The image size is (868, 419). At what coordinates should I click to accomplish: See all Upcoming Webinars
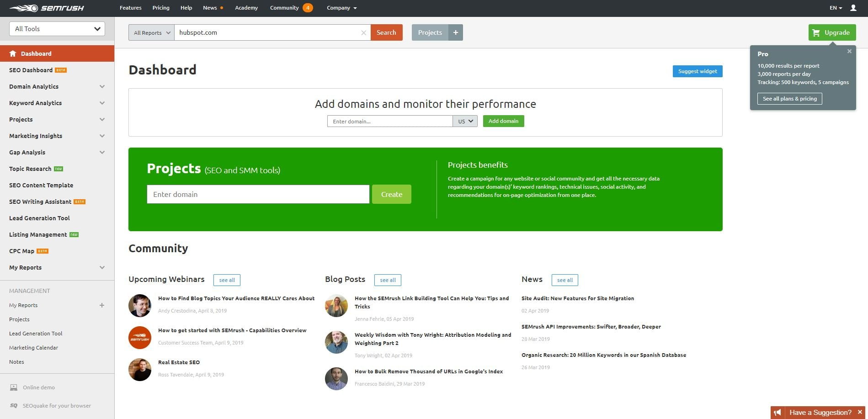(227, 280)
